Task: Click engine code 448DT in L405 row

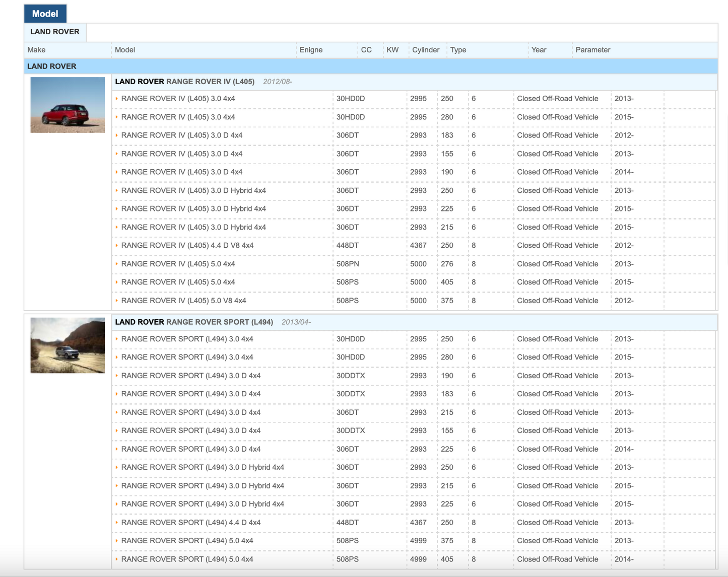Action: coord(348,245)
